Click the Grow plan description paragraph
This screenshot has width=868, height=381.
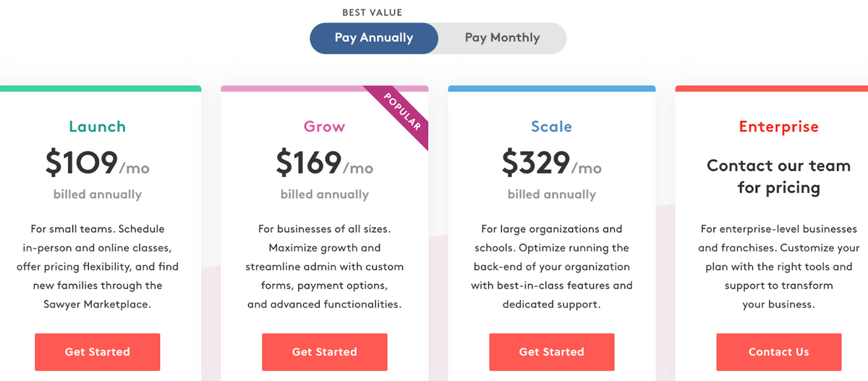pyautogui.click(x=325, y=267)
